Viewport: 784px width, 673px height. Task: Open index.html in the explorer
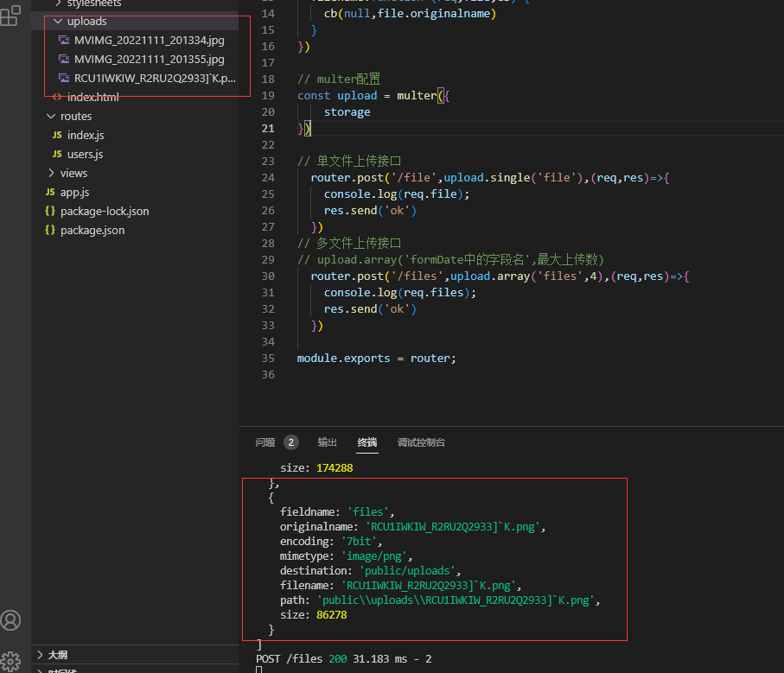93,97
